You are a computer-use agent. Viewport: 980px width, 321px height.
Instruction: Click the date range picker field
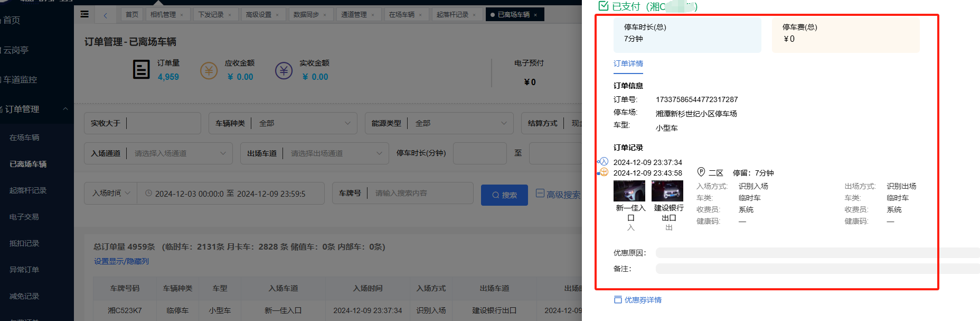[x=231, y=194]
